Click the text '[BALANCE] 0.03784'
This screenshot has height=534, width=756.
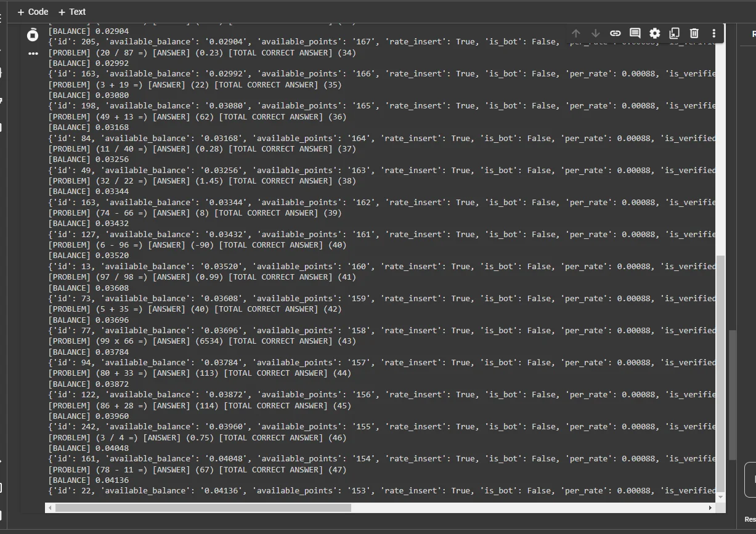[x=89, y=352]
